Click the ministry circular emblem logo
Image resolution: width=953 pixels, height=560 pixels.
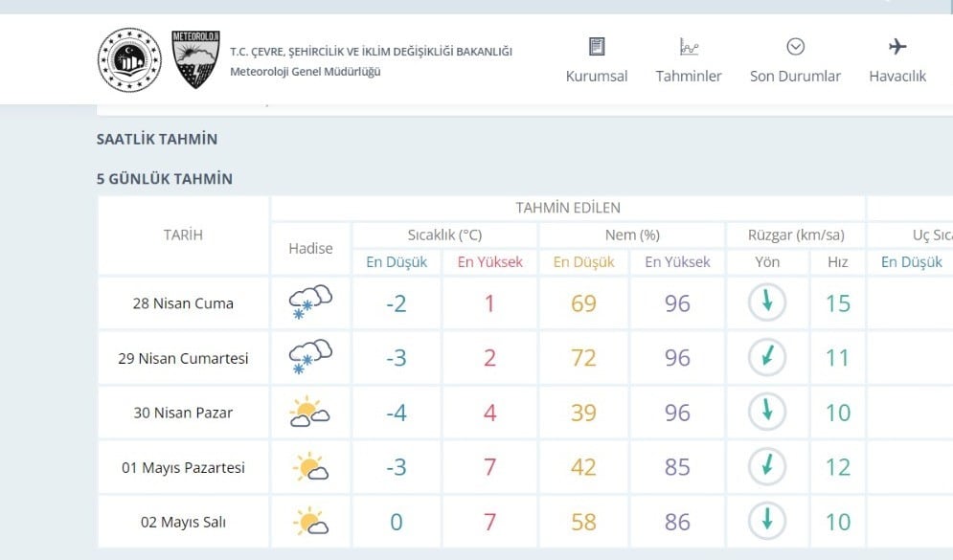(129, 60)
